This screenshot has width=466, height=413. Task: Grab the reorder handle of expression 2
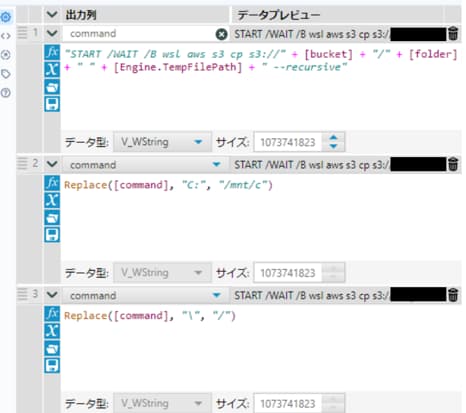tap(22, 164)
